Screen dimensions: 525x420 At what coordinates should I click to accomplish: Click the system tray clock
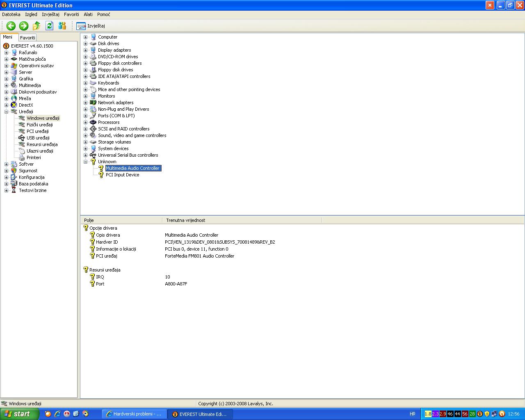pos(514,414)
